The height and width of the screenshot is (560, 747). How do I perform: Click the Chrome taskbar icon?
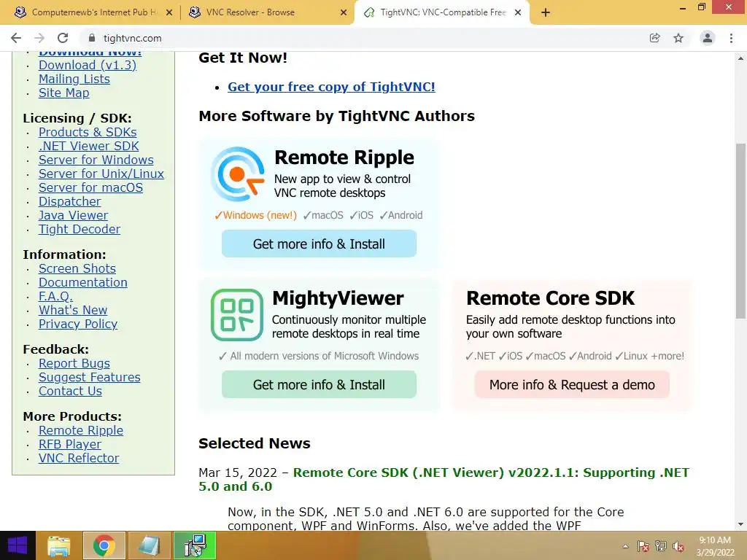coord(104,545)
